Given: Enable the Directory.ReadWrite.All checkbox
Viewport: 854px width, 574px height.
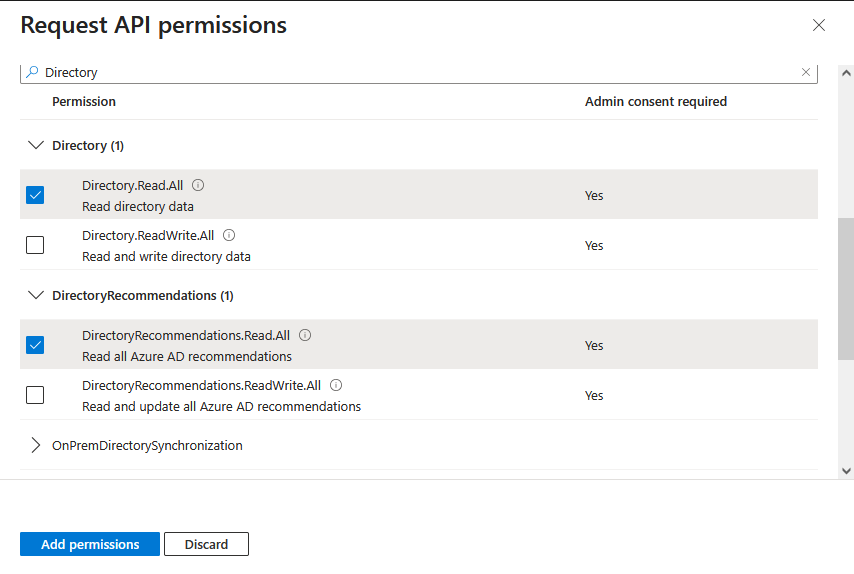Looking at the screenshot, I should click(x=35, y=245).
